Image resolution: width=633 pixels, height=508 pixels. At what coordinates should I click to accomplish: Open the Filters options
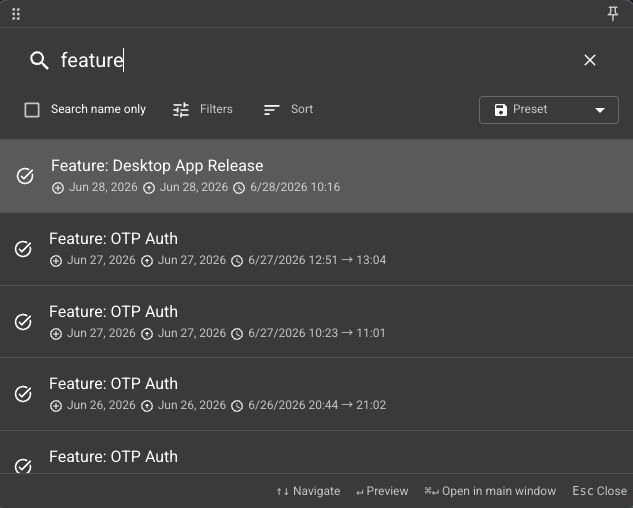[203, 109]
